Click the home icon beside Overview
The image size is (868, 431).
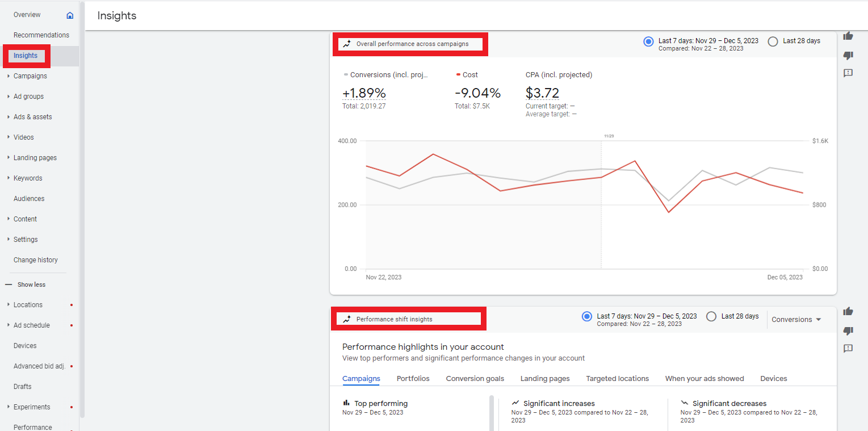tap(71, 14)
